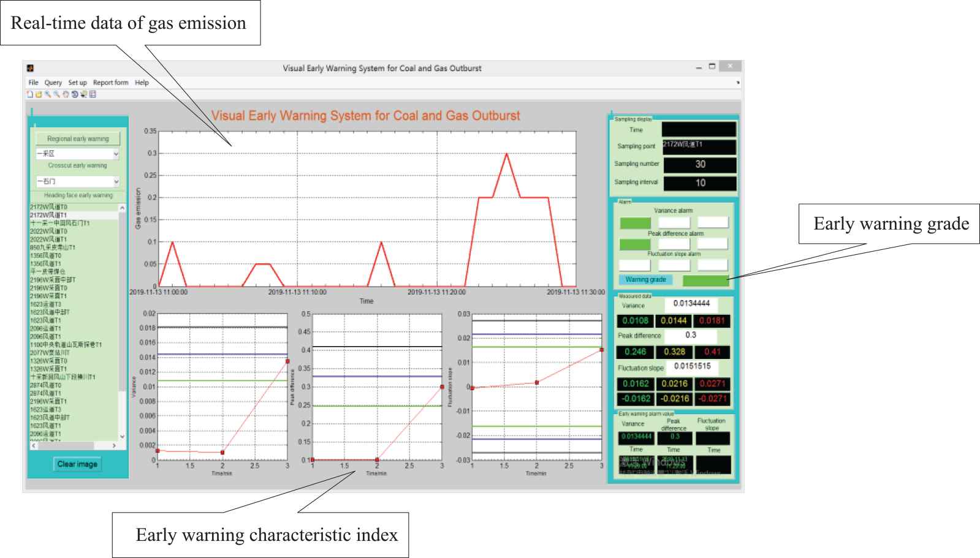Open the Query menu
Viewport: 980px width, 558px height.
[53, 83]
